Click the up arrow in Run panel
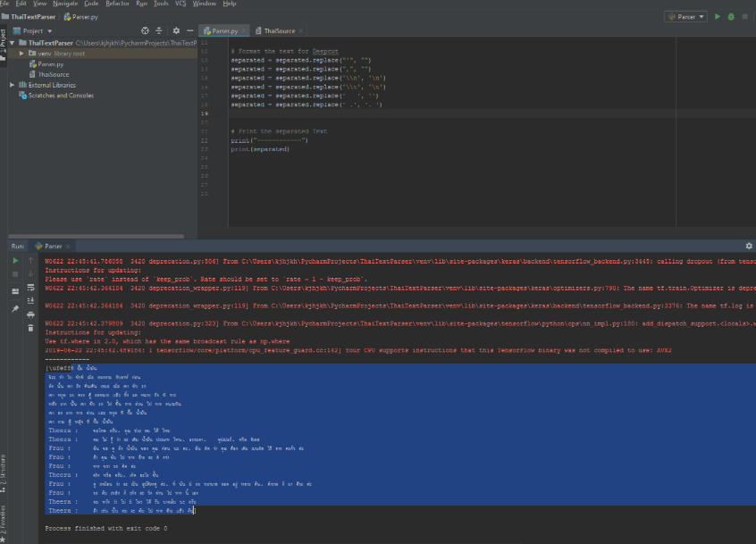 pos(31,261)
